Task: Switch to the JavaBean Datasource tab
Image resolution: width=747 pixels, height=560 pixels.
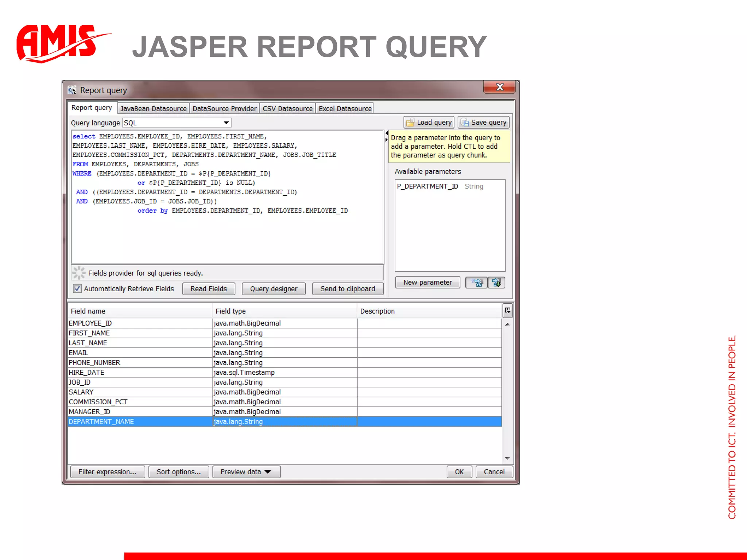Action: click(154, 109)
